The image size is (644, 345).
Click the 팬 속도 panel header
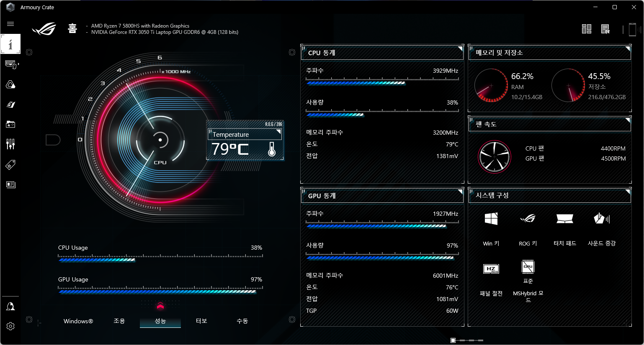pyautogui.click(x=550, y=124)
